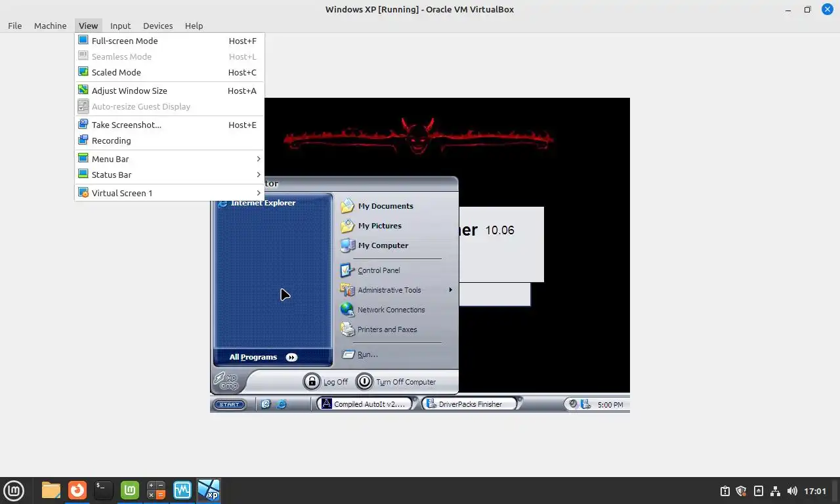The width and height of the screenshot is (840, 504).
Task: Click the Virtual Screen 1 icon
Action: pyautogui.click(x=83, y=193)
